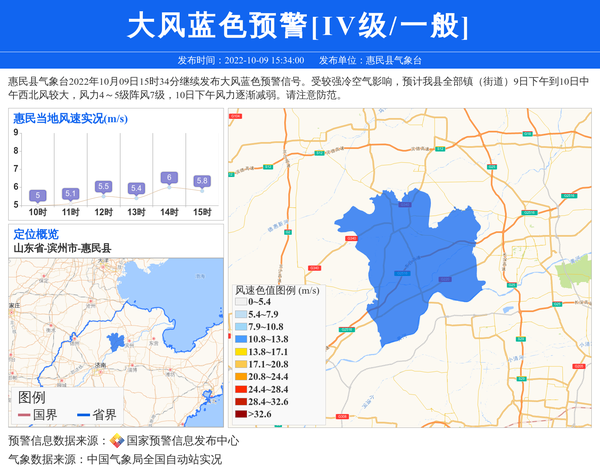Click the 惠民当地风速实况 chart heading
Image resolution: width=600 pixels, height=471 pixels.
(x=70, y=118)
